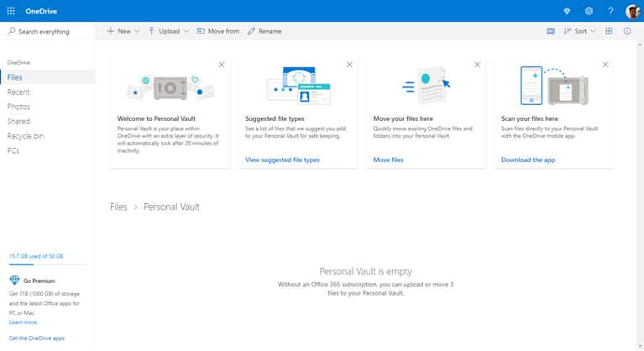Screen dimensions: 644x351
Task: Click the Scan your files illustration
Action: 554,86
